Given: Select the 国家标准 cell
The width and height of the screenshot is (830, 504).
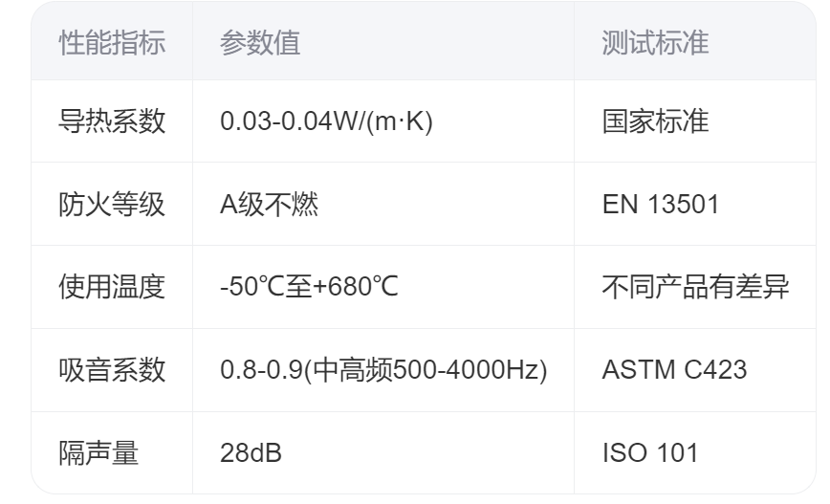Looking at the screenshot, I should coord(655,123).
